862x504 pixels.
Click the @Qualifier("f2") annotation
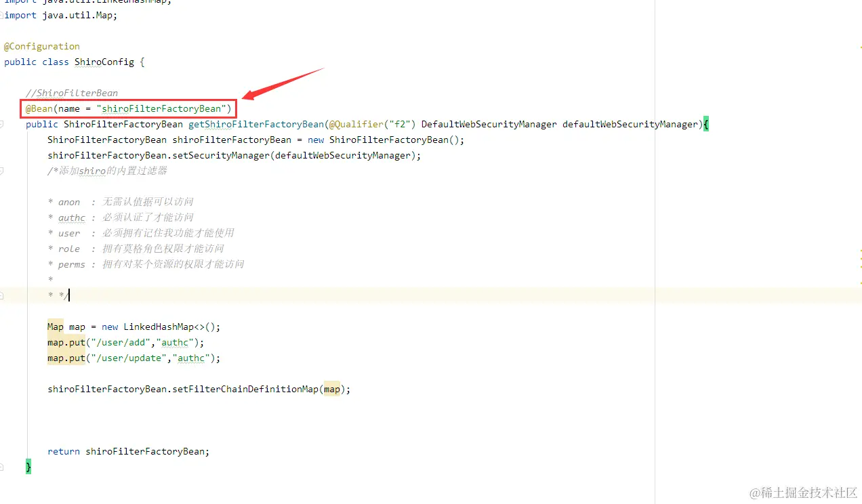pyautogui.click(x=373, y=124)
